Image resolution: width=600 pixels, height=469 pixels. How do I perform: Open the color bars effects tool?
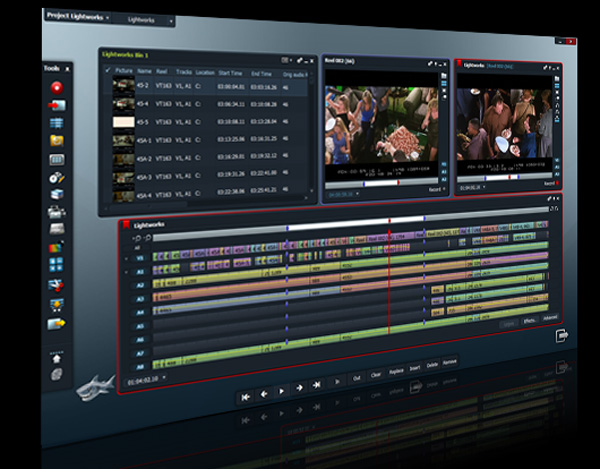(x=56, y=247)
